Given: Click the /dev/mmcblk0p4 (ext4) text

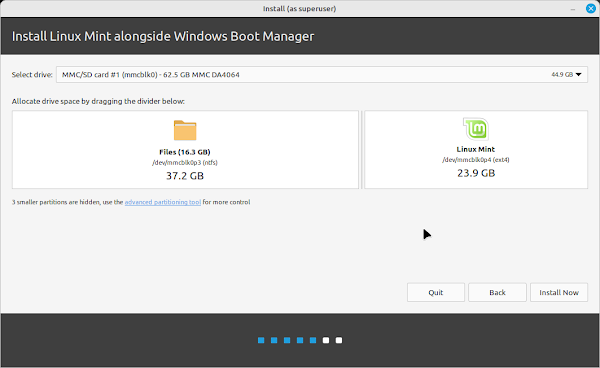Looking at the screenshot, I should click(476, 160).
